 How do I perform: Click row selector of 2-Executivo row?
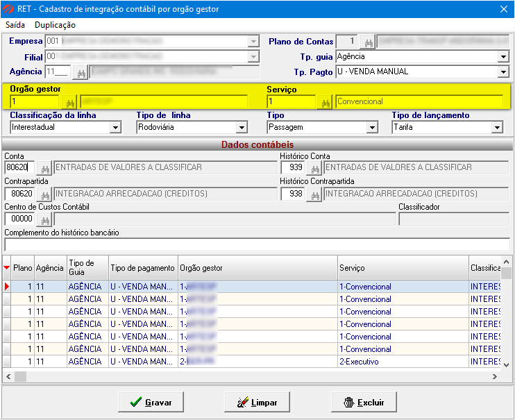point(6,362)
